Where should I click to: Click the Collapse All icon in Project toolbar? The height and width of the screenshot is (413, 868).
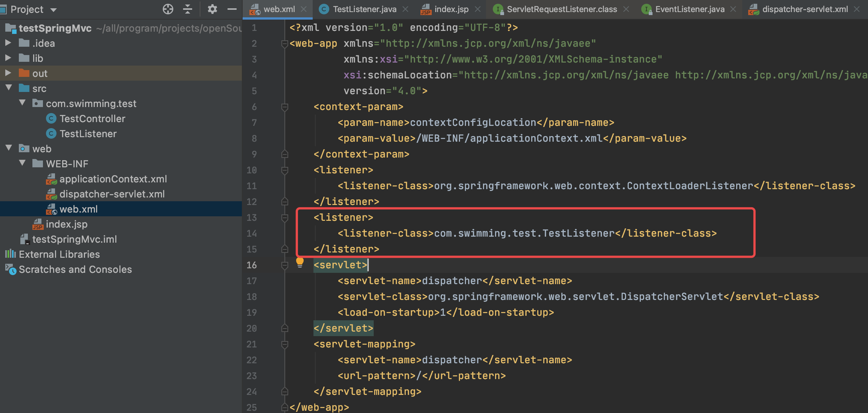tap(188, 9)
